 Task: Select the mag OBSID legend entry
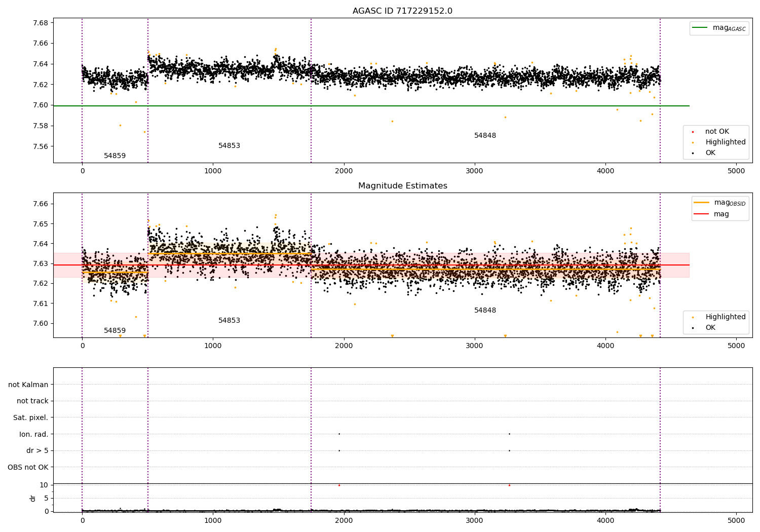tap(720, 203)
